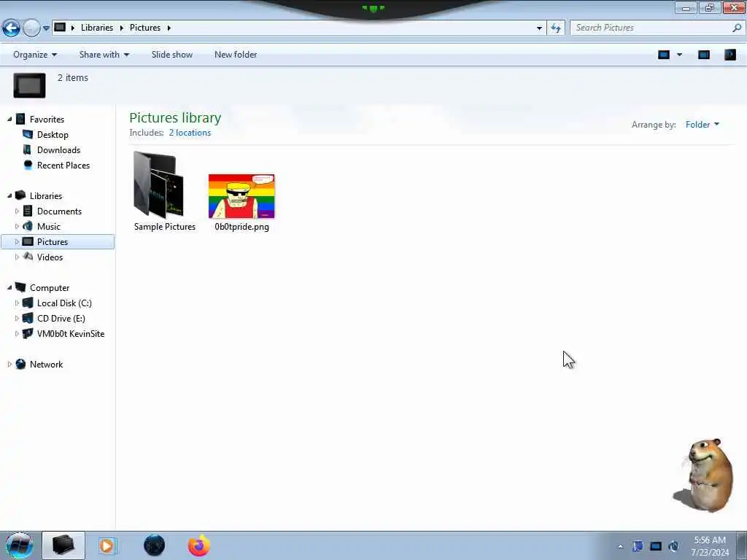Expand the Network node
The height and width of the screenshot is (560, 747).
(x=9, y=365)
